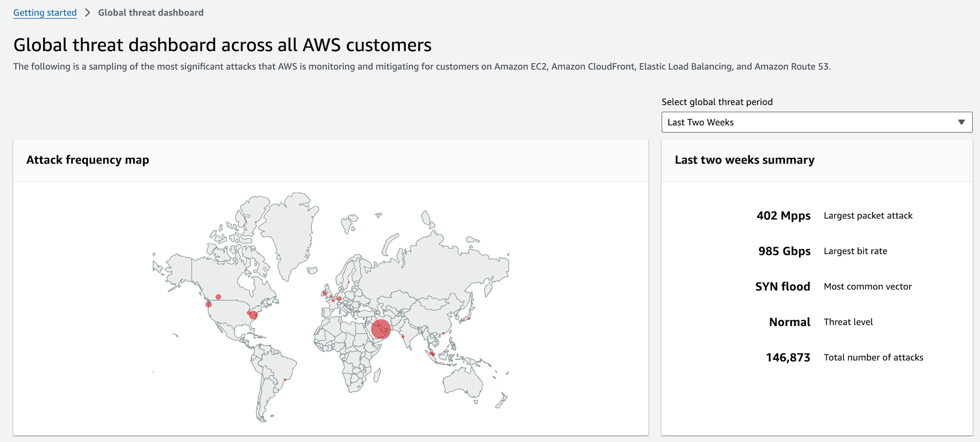Click the Select global threat period label
Screen dimensions: 980x442
click(717, 102)
